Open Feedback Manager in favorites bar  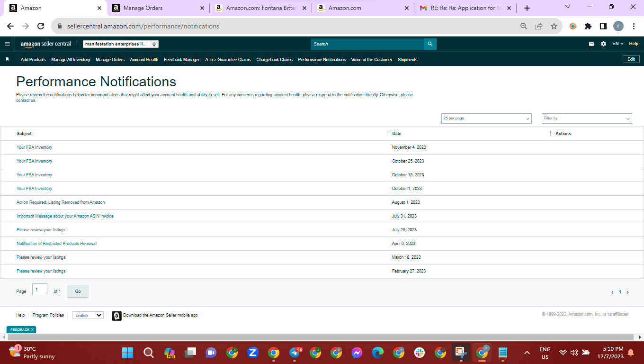pyautogui.click(x=182, y=60)
